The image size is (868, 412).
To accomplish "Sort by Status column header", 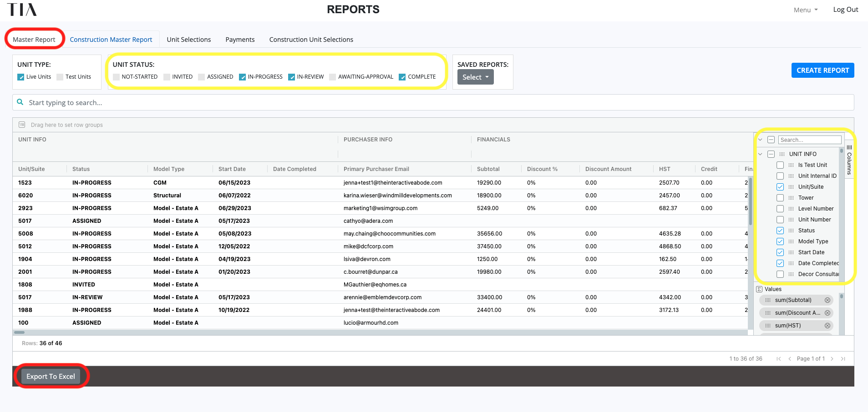I will tap(81, 169).
